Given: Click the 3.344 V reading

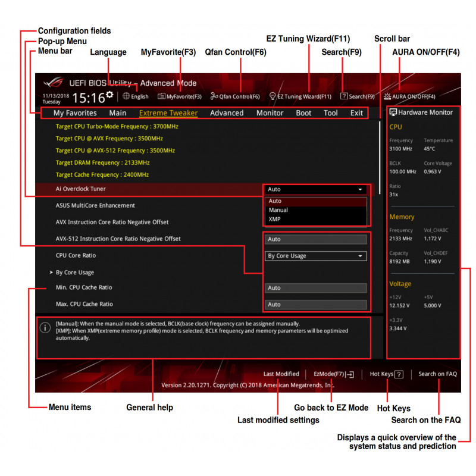Looking at the screenshot, I should (x=398, y=328).
